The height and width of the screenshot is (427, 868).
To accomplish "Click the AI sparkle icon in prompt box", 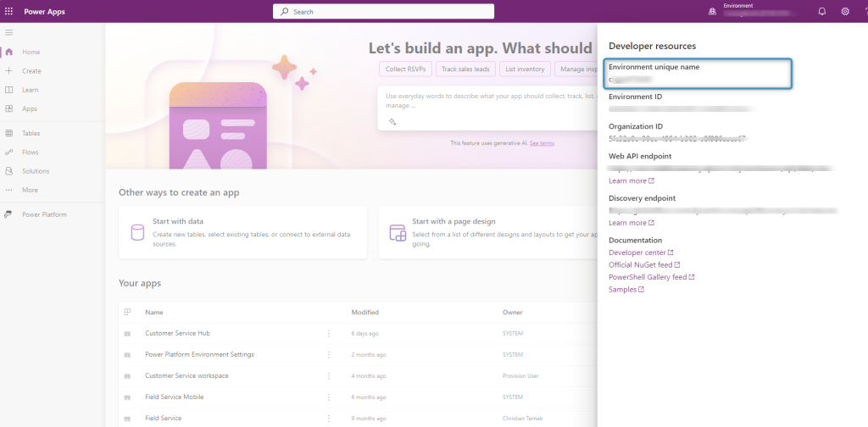I will click(x=392, y=122).
